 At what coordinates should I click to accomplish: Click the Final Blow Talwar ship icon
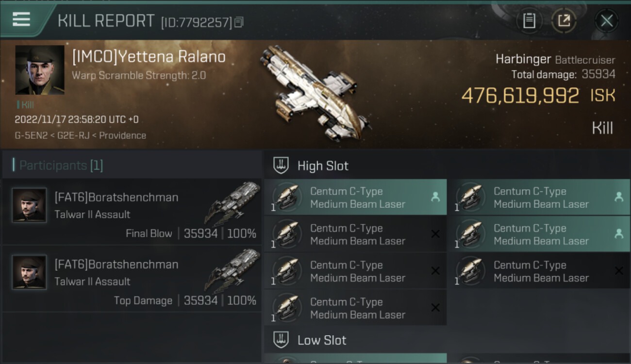(x=232, y=203)
